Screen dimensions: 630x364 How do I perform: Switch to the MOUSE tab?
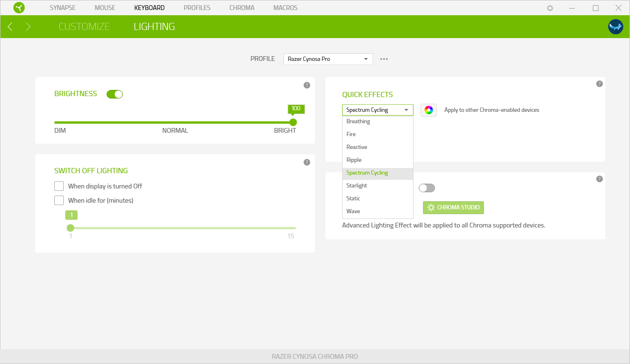pos(105,8)
